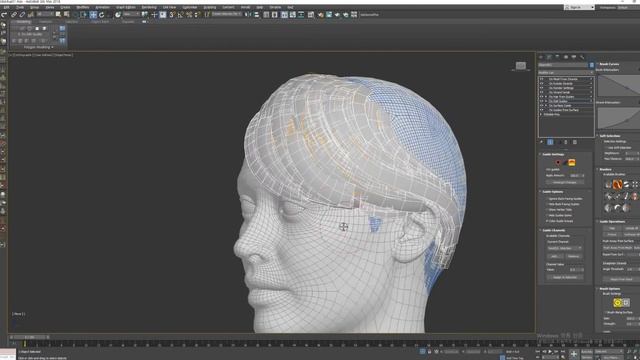Image resolution: width=640 pixels, height=360 pixels.
Task: Select the Rotate tool in main toolbar
Action: click(102, 15)
